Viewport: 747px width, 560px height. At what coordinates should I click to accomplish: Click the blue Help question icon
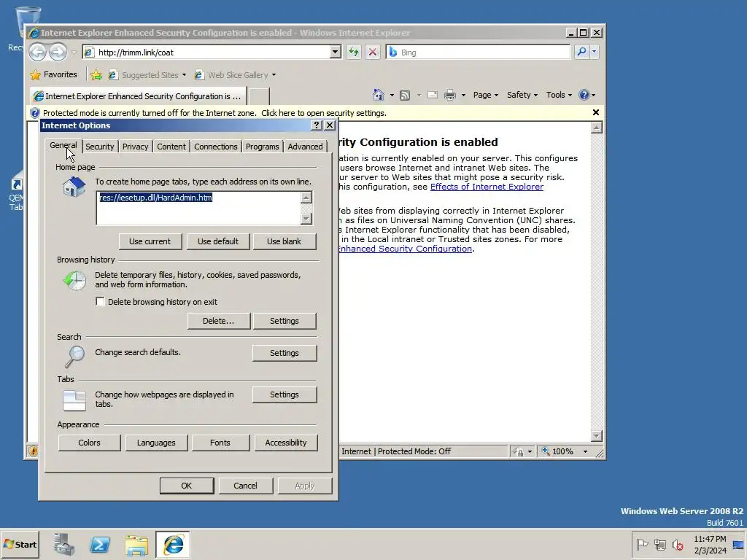click(x=584, y=95)
